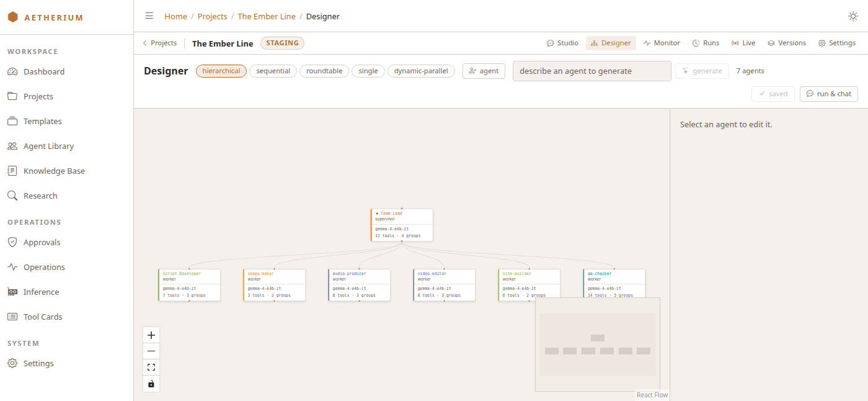The height and width of the screenshot is (401, 868).
Task: Zoom in on the canvas
Action: 151,335
